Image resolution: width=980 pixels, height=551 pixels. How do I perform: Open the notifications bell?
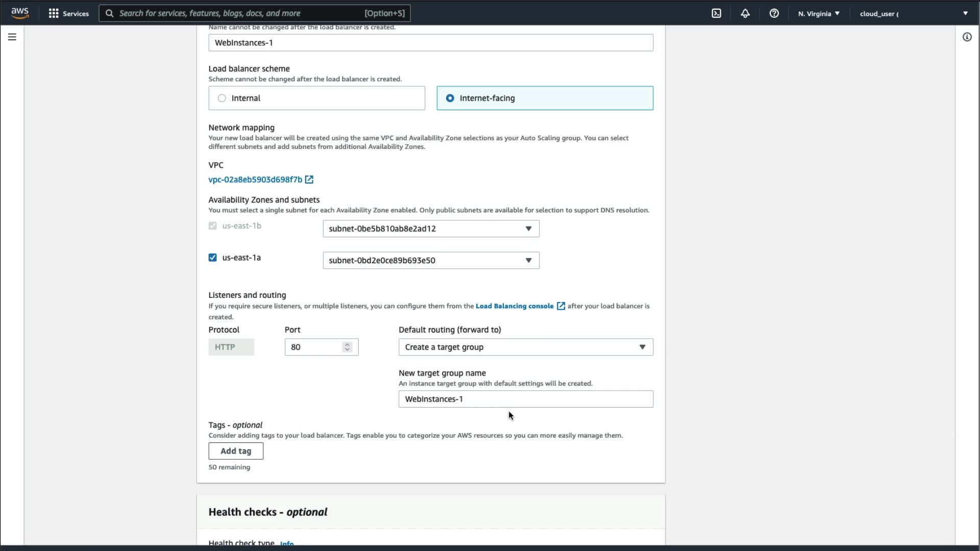[x=745, y=13]
